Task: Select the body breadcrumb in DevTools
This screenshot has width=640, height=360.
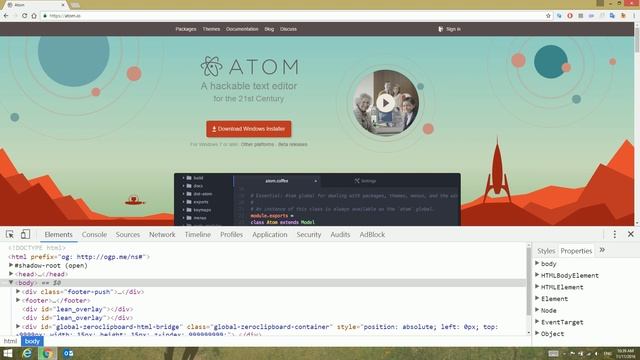Action: click(x=32, y=341)
